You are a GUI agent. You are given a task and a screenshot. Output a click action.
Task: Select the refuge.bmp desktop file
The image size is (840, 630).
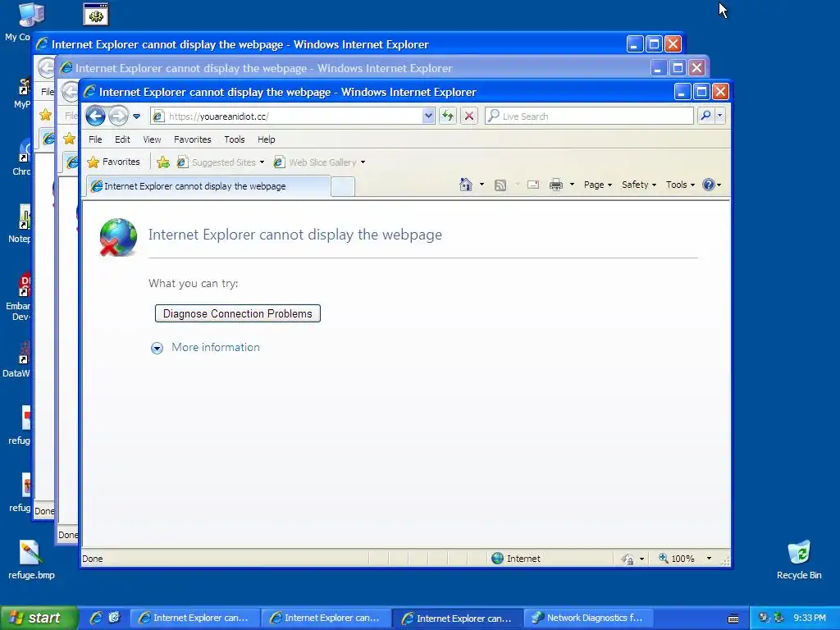click(31, 559)
